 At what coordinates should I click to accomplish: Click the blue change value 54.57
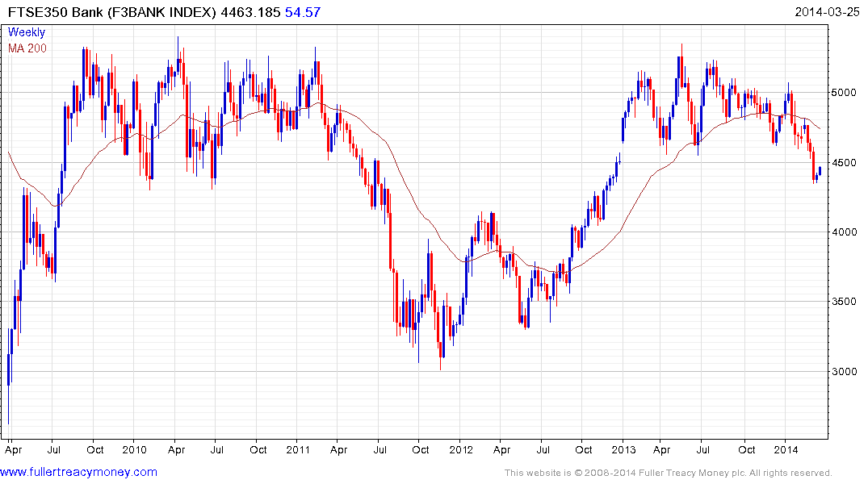(303, 12)
